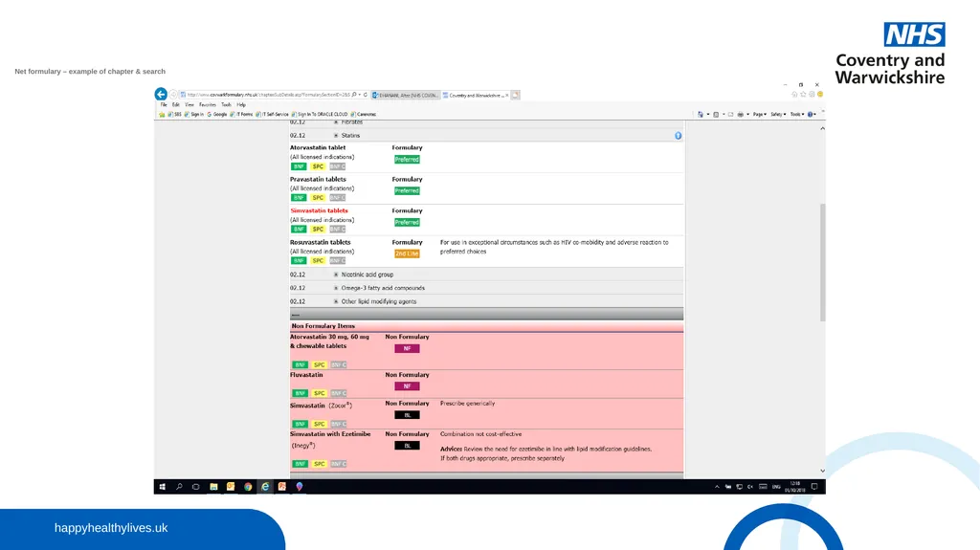Click the add-to-favorites star on favorites bar
980x550 pixels.
click(162, 115)
